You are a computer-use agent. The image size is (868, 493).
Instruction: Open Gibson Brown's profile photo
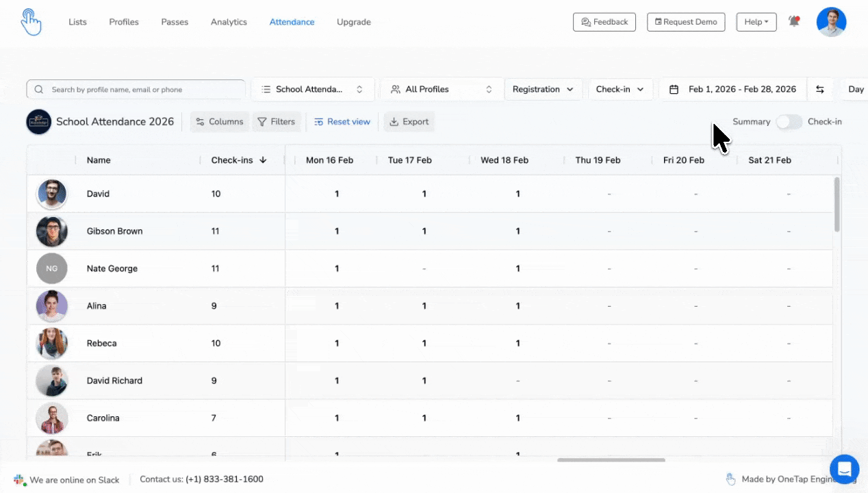pyautogui.click(x=52, y=231)
